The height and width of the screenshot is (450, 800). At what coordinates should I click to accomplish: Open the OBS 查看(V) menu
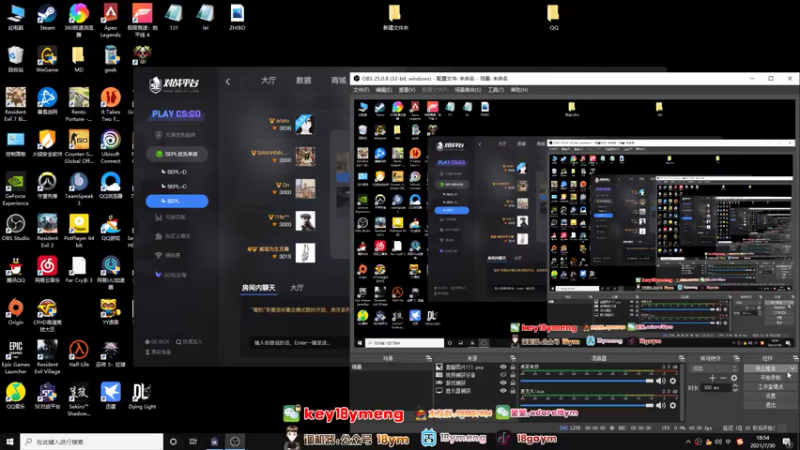tap(407, 90)
